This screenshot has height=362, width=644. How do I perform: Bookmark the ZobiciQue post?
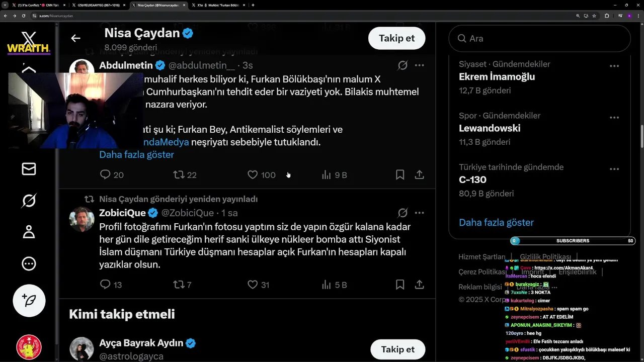point(400,285)
